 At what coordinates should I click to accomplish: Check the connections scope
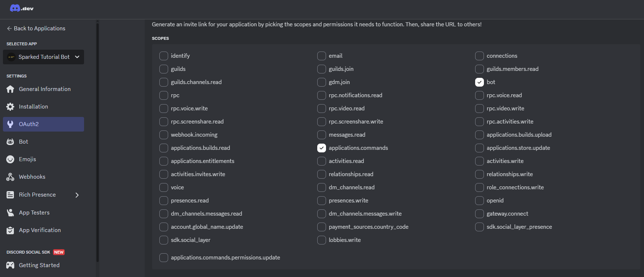tap(480, 56)
